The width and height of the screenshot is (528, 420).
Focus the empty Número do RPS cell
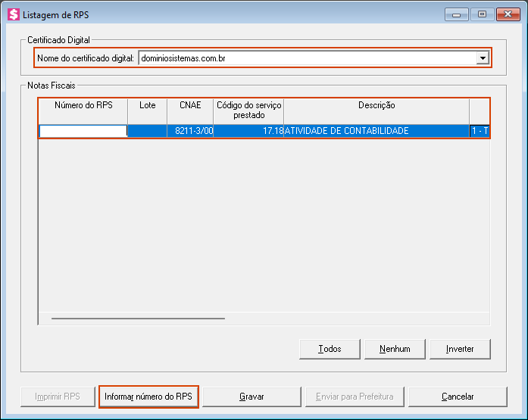(x=83, y=131)
